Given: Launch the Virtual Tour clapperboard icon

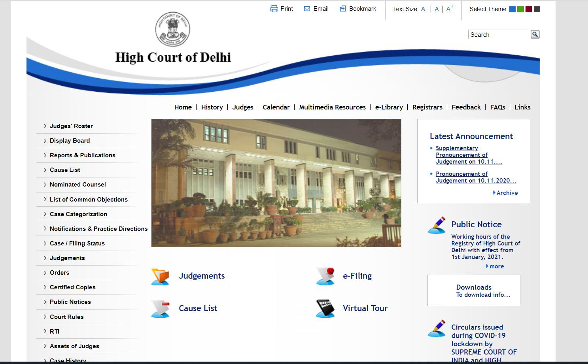Looking at the screenshot, I should coord(325,308).
